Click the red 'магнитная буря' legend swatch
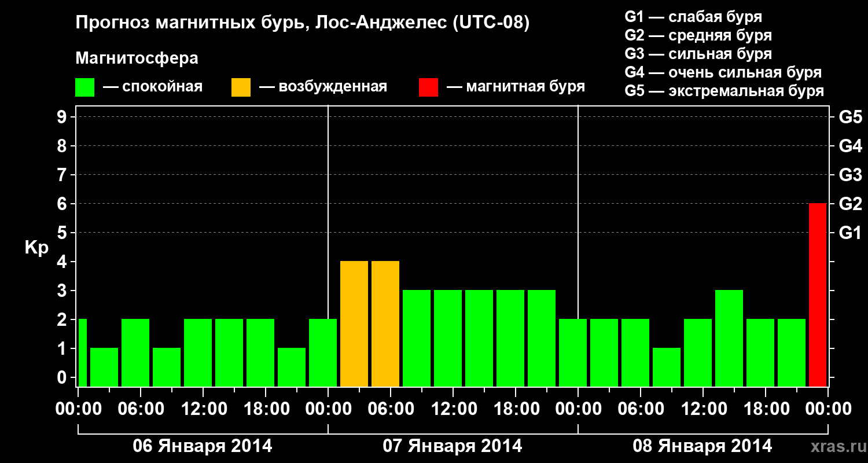Viewport: 868px width, 463px height. 429,87
